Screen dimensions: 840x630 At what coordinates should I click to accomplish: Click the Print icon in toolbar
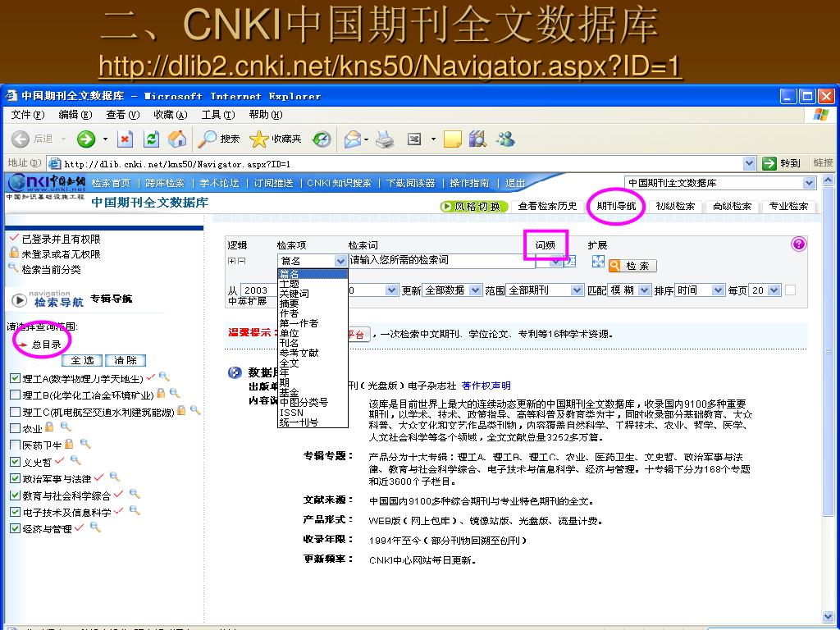click(x=385, y=139)
